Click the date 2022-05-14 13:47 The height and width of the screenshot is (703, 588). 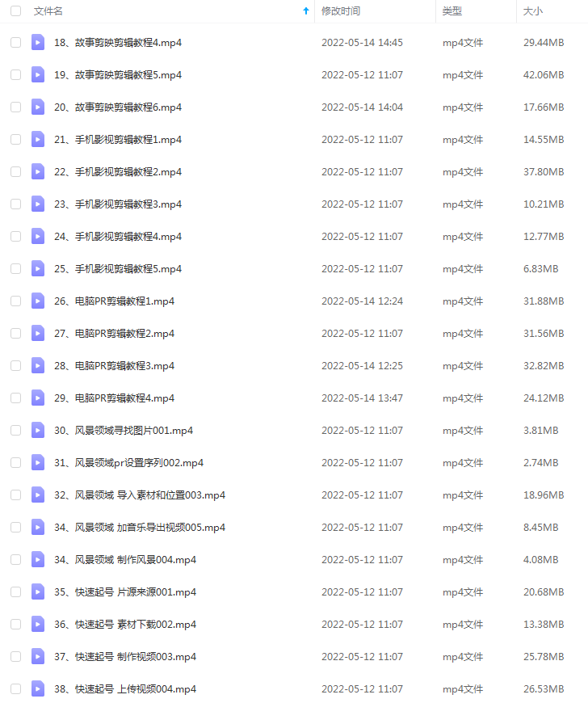[x=362, y=398]
